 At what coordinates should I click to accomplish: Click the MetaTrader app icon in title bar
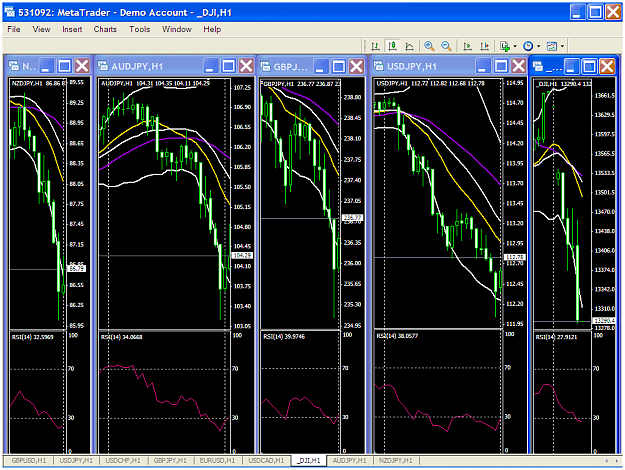pyautogui.click(x=10, y=12)
